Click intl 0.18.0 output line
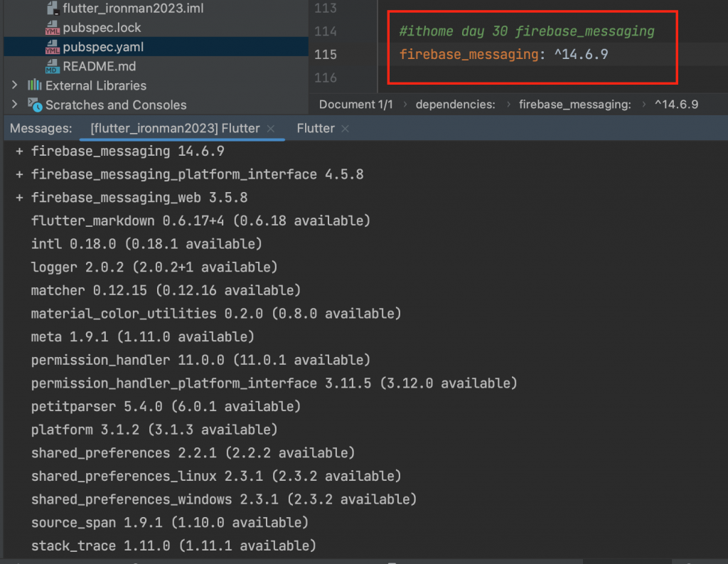Viewport: 728px width, 564px height. [146, 244]
